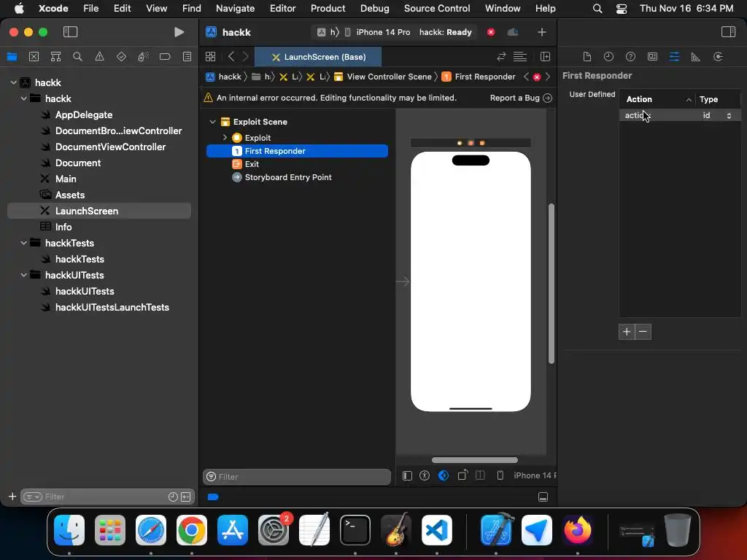Screen dimensions: 747x560
Task: Open the id type popup
Action: click(729, 115)
